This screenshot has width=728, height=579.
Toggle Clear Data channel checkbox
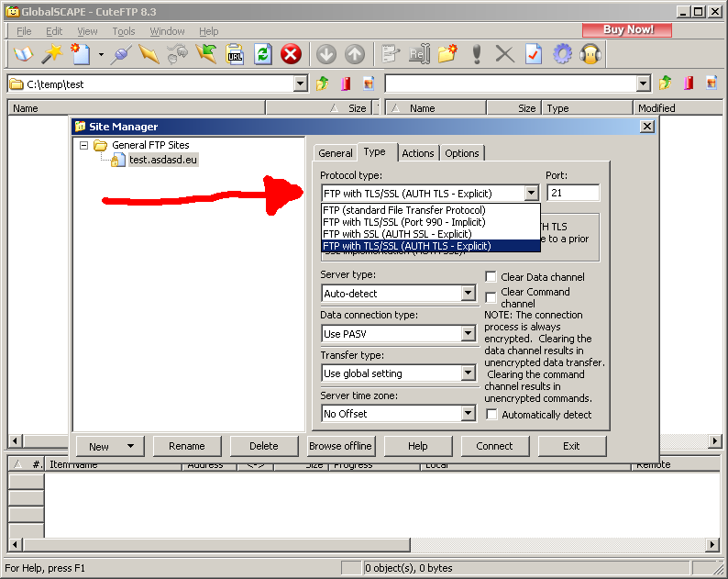point(491,276)
